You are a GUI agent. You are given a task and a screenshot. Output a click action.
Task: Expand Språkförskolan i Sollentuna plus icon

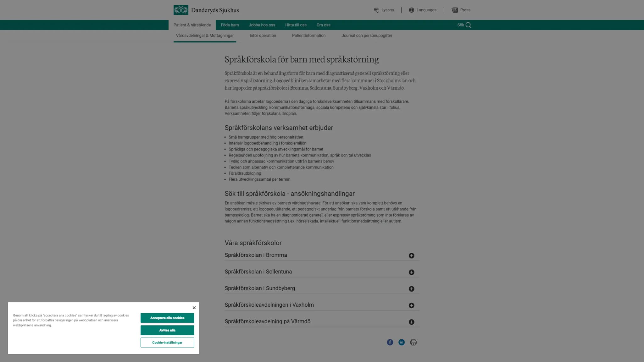[x=411, y=272]
